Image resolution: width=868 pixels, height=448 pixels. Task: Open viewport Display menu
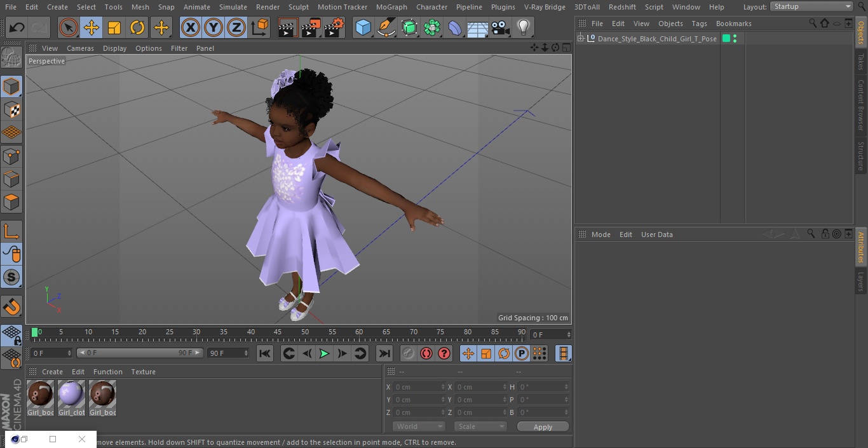coord(114,48)
